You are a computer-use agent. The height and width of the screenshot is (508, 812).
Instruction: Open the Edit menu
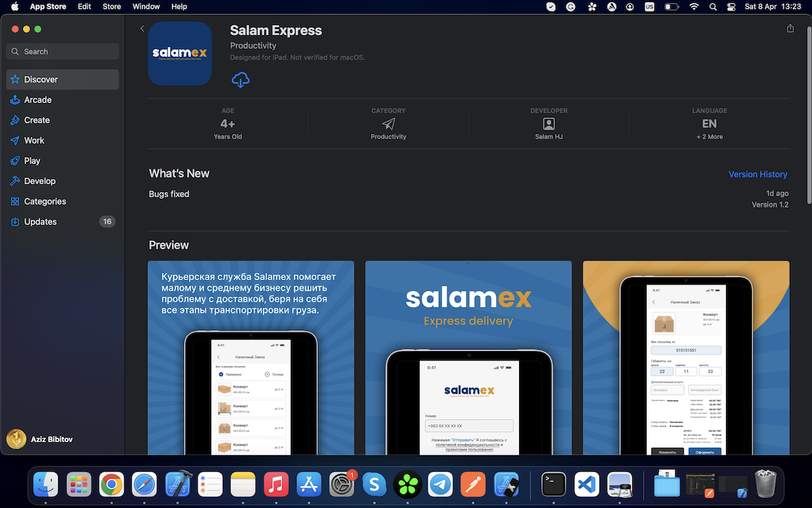(x=84, y=6)
